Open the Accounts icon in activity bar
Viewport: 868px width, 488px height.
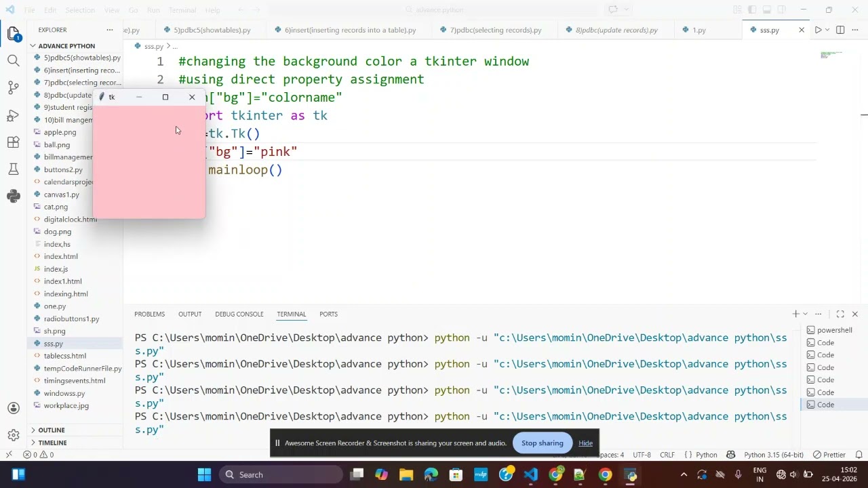click(x=14, y=408)
